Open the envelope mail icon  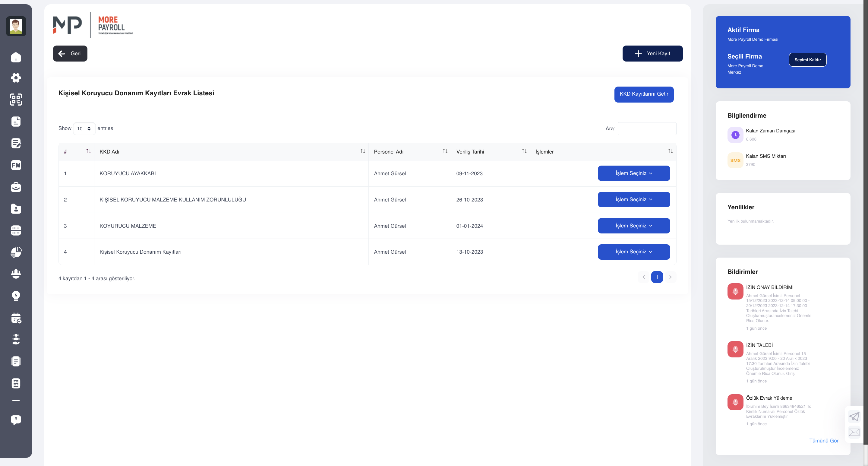tap(854, 432)
